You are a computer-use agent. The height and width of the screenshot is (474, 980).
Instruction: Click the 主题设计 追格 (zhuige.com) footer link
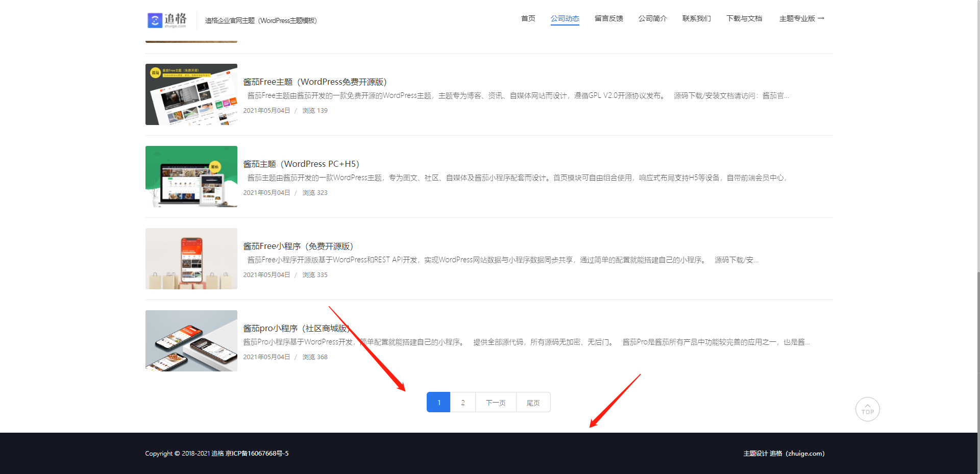(784, 453)
